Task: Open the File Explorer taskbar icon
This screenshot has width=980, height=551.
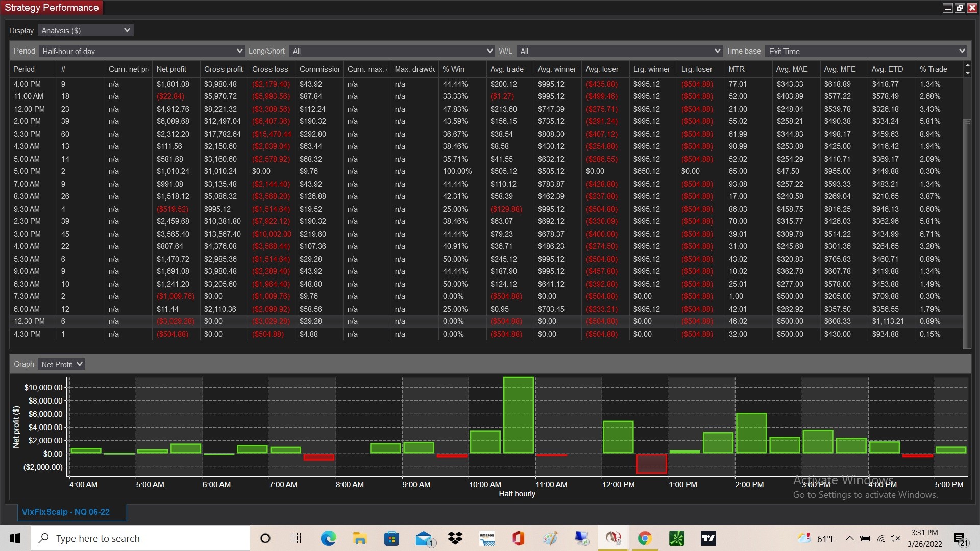Action: 360,538
